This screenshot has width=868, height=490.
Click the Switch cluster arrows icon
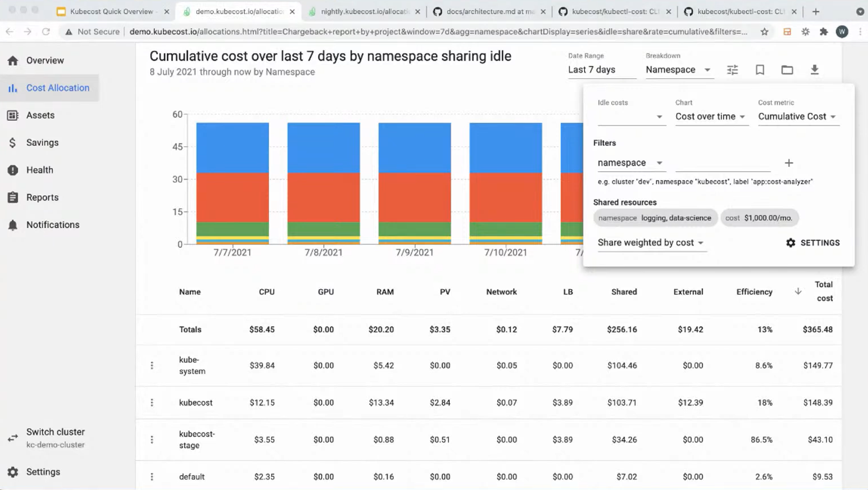pyautogui.click(x=12, y=438)
